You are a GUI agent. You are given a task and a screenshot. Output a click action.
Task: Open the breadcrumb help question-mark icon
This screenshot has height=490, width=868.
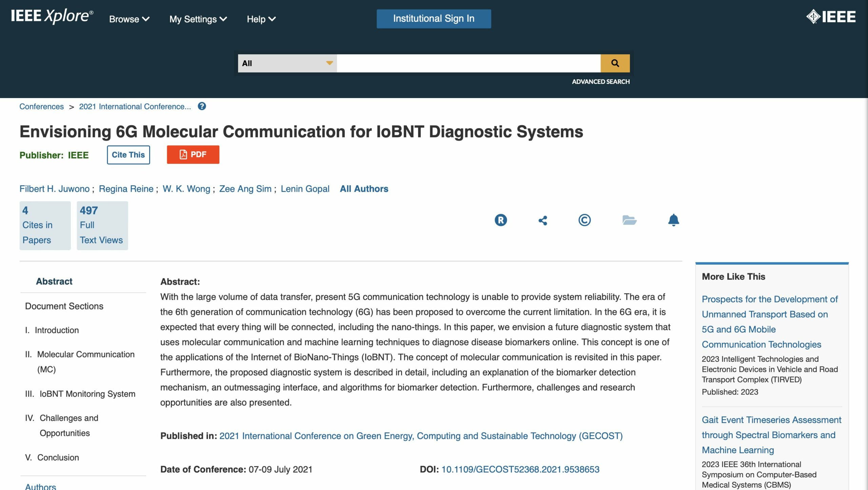(202, 106)
